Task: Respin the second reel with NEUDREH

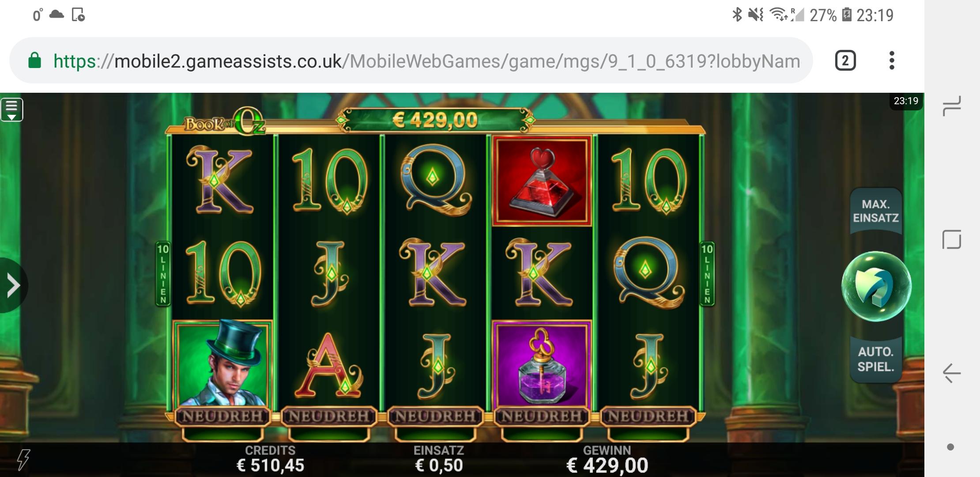Action: click(329, 416)
